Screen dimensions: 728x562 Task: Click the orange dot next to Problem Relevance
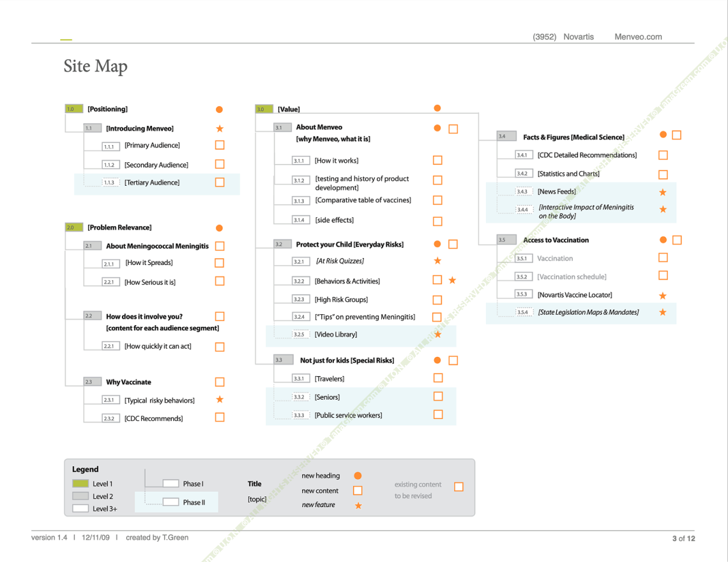pos(219,228)
